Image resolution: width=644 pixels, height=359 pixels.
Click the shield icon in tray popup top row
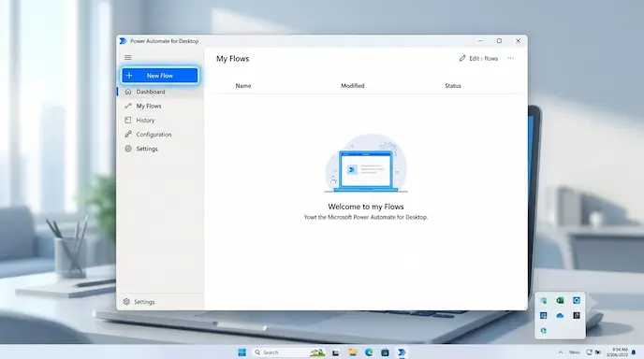tap(543, 300)
